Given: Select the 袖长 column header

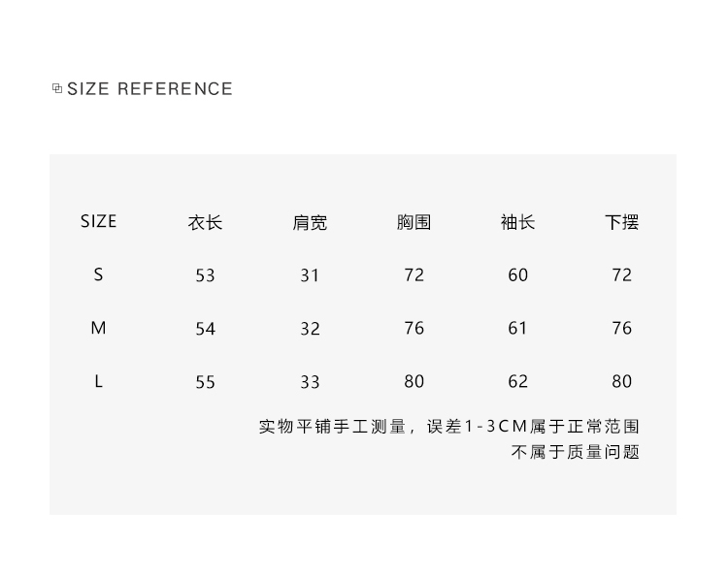Looking at the screenshot, I should click(517, 222).
